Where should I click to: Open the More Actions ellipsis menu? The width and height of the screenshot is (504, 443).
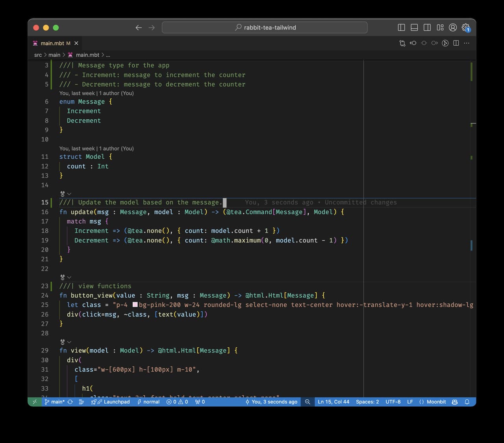[x=467, y=43]
